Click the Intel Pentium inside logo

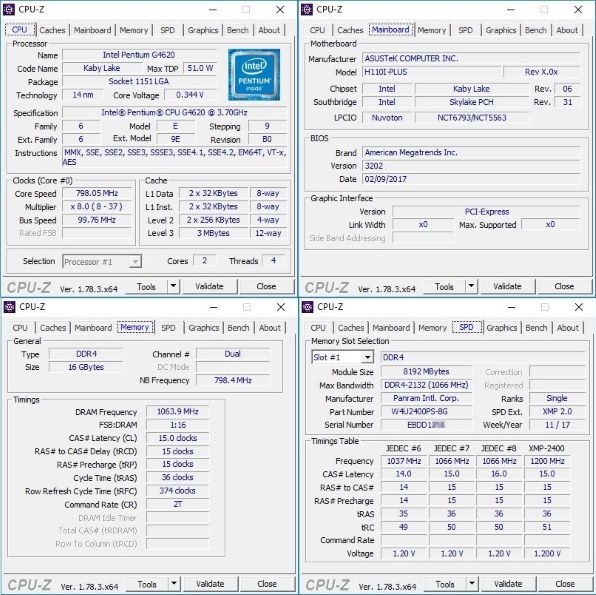[x=254, y=75]
